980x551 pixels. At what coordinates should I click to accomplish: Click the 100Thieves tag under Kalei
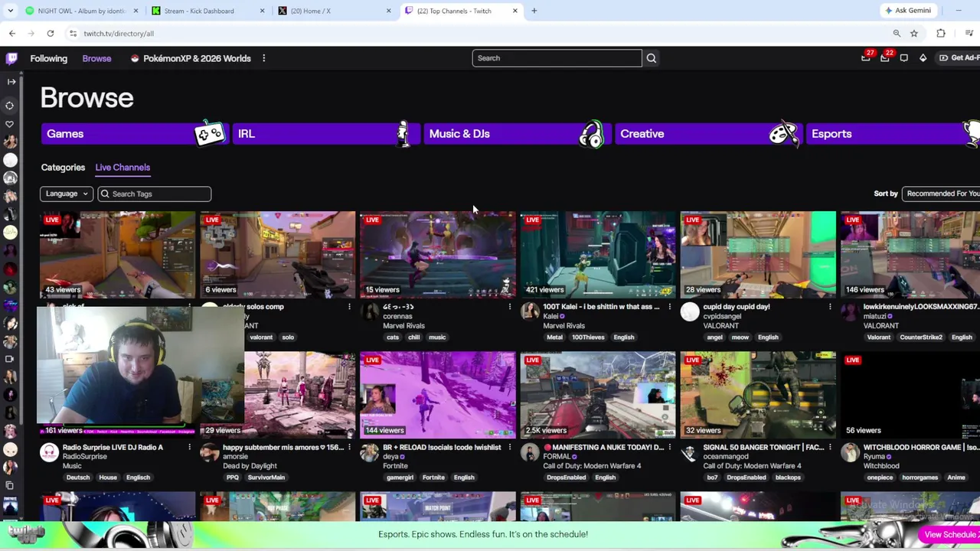point(588,337)
